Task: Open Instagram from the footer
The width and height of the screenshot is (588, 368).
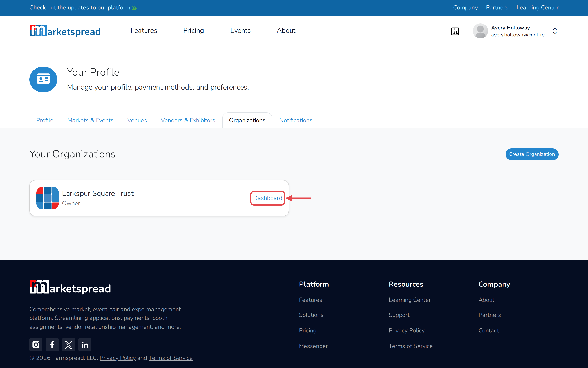Action: pos(36,345)
